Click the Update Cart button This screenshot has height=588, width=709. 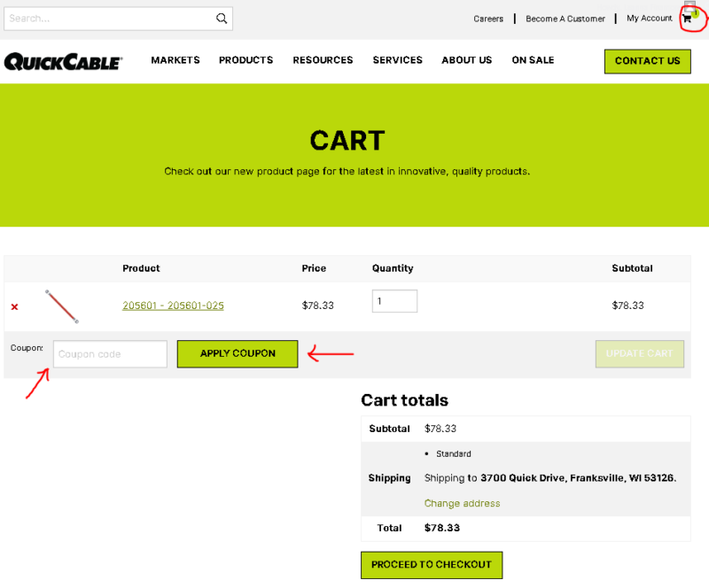tap(639, 353)
